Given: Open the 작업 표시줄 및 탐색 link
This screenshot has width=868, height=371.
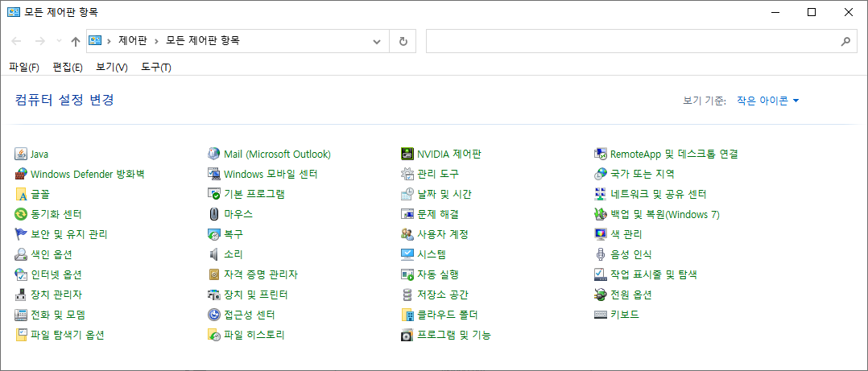Looking at the screenshot, I should pos(653,274).
